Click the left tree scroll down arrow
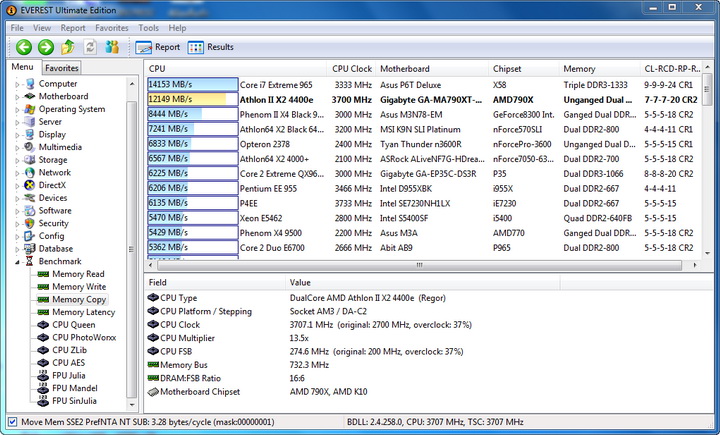This screenshot has width=720, height=435. [132, 405]
